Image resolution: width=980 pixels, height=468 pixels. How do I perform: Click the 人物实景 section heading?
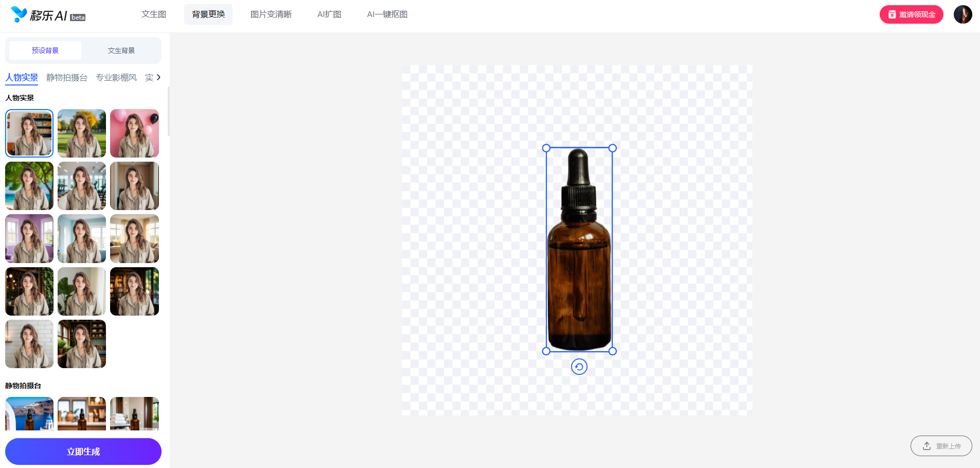[x=20, y=98]
